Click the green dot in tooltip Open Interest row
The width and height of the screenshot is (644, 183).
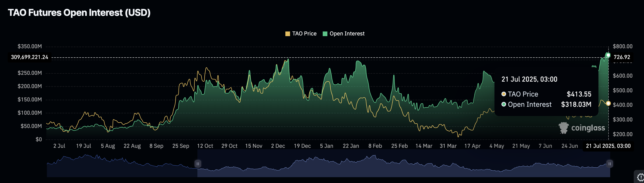504,104
